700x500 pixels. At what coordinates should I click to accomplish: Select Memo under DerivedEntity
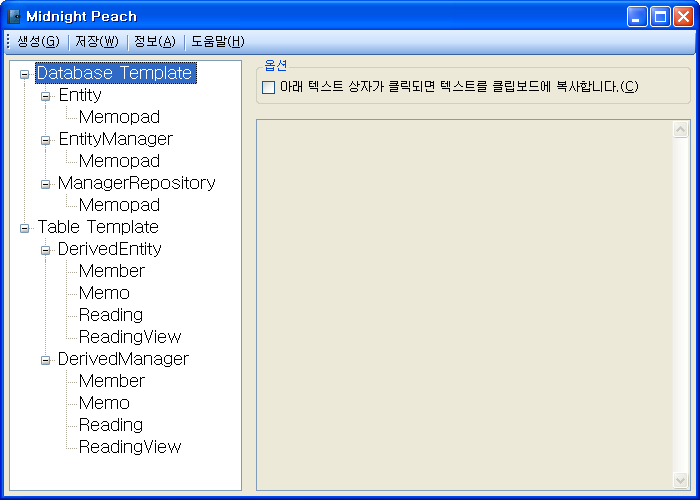(x=104, y=293)
